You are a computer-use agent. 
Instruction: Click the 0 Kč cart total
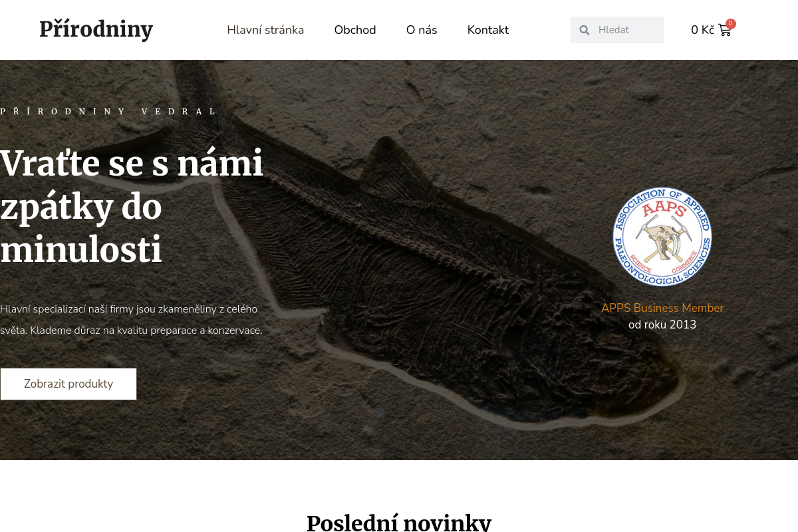pyautogui.click(x=702, y=30)
